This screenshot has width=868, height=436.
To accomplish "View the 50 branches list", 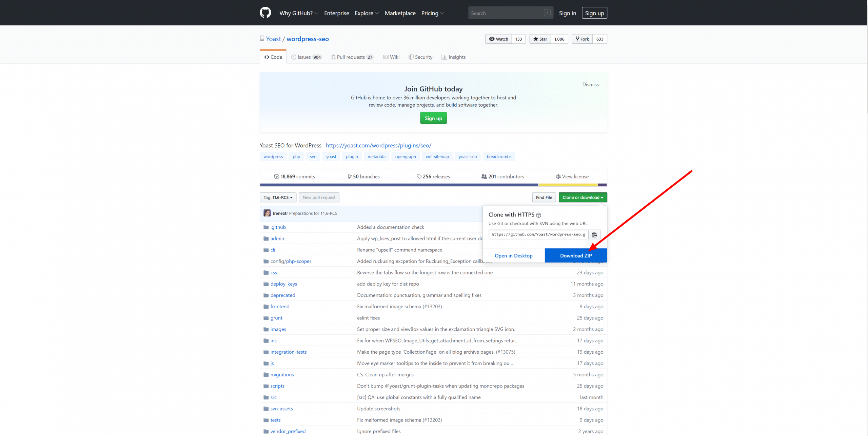I will point(363,177).
